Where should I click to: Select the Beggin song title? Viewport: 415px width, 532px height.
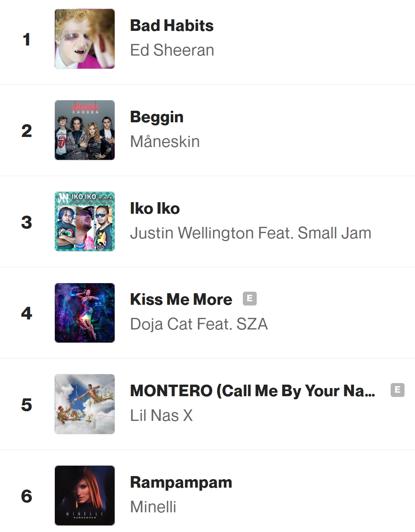pyautogui.click(x=157, y=117)
